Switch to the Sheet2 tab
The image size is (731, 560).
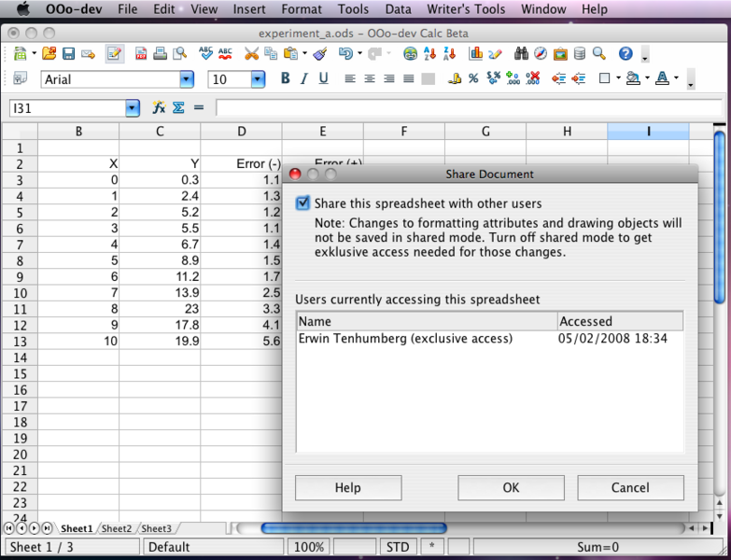pos(117,529)
